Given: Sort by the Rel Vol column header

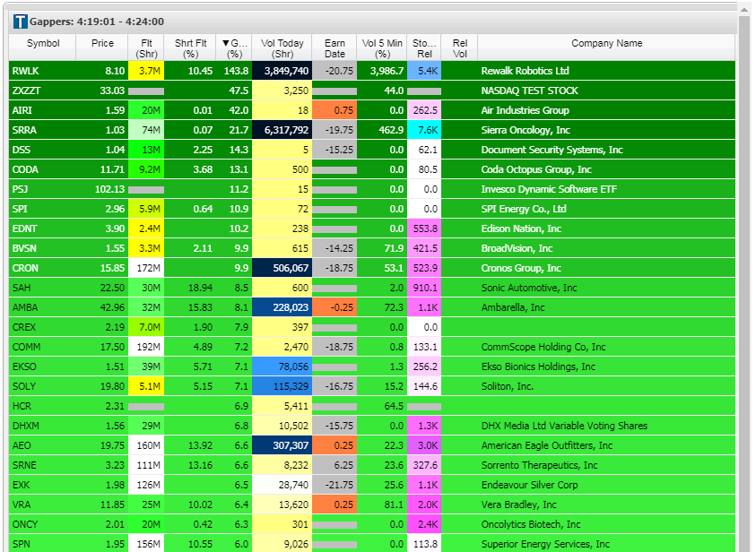Looking at the screenshot, I should click(459, 47).
